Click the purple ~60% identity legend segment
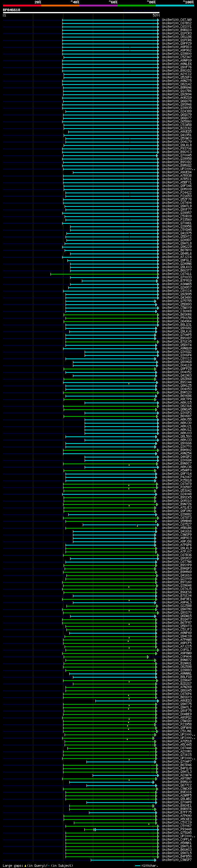The height and width of the screenshot is (868, 197). tap(99, 6)
